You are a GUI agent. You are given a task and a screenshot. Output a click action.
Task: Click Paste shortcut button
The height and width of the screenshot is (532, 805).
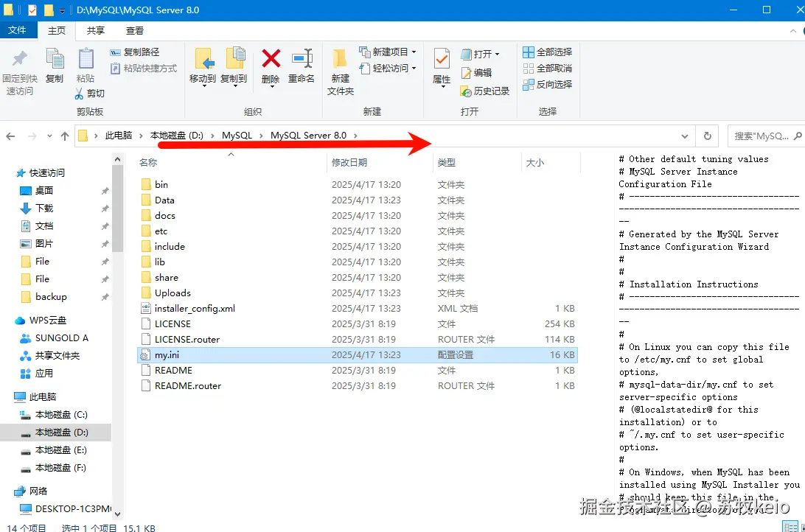[x=144, y=69]
